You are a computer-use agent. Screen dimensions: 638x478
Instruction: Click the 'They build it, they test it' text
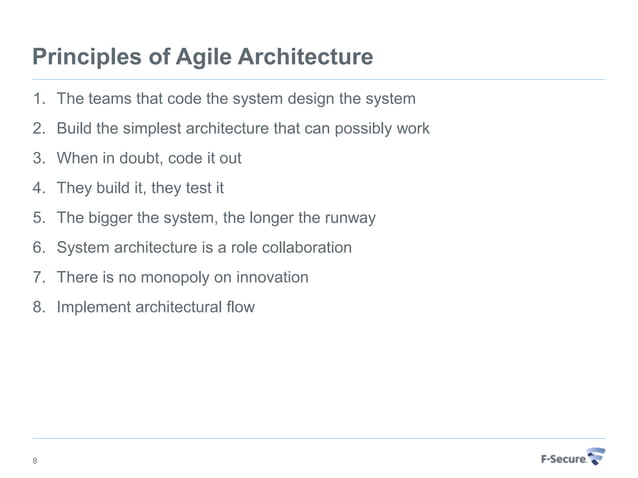[140, 188]
